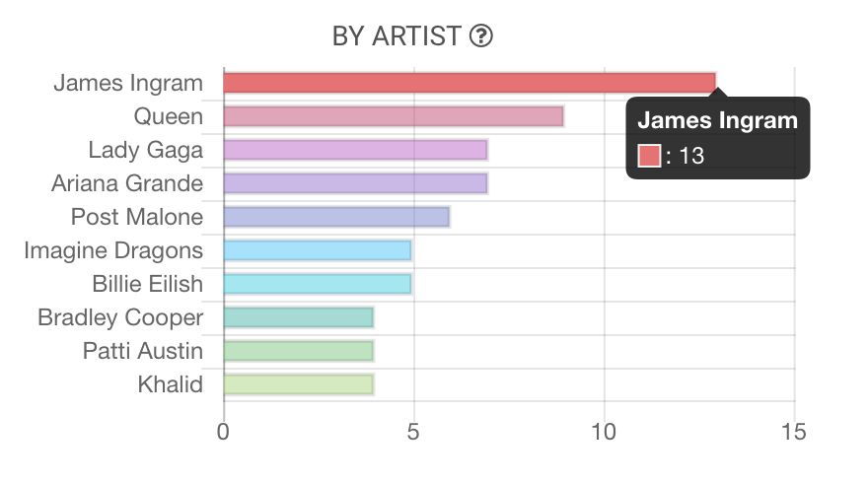The height and width of the screenshot is (483, 868).
Task: Select the Queen bar in chart
Action: (x=393, y=116)
